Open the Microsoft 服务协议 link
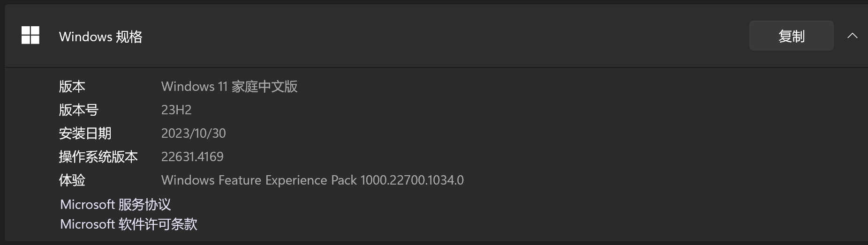868x245 pixels. [115, 204]
